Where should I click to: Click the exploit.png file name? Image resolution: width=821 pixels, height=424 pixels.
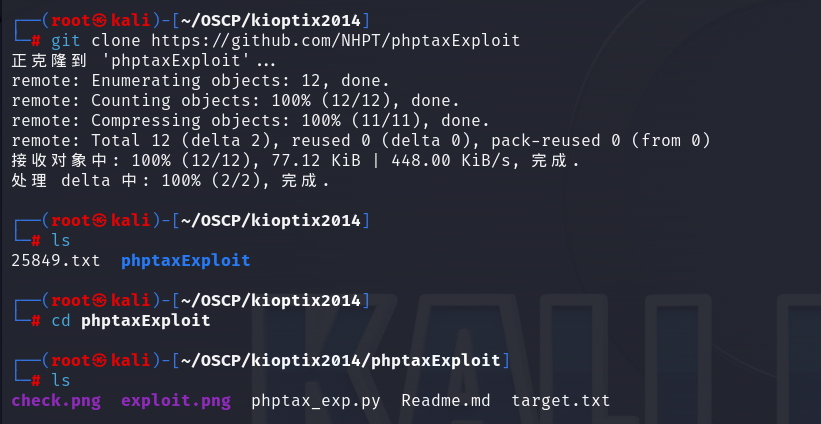175,401
